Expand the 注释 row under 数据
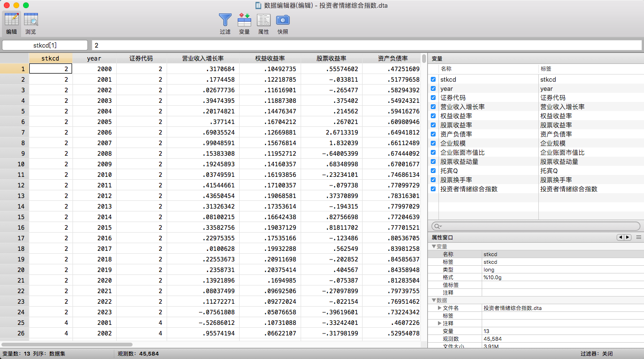The height and width of the screenshot is (359, 644). tap(439, 323)
